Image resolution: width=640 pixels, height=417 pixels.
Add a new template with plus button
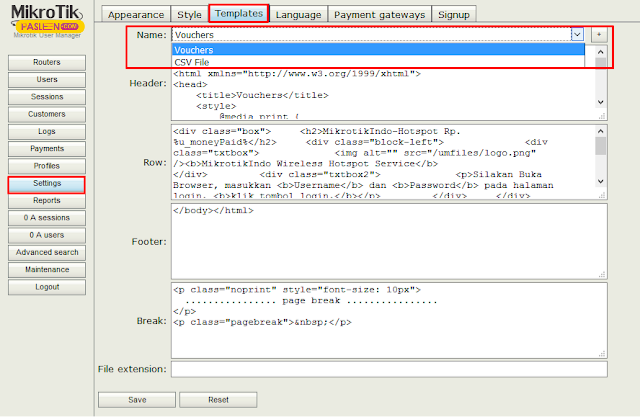599,35
